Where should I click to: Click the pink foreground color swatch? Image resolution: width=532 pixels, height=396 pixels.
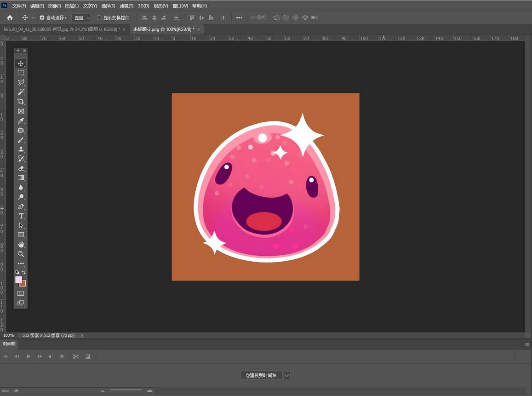pyautogui.click(x=18, y=280)
